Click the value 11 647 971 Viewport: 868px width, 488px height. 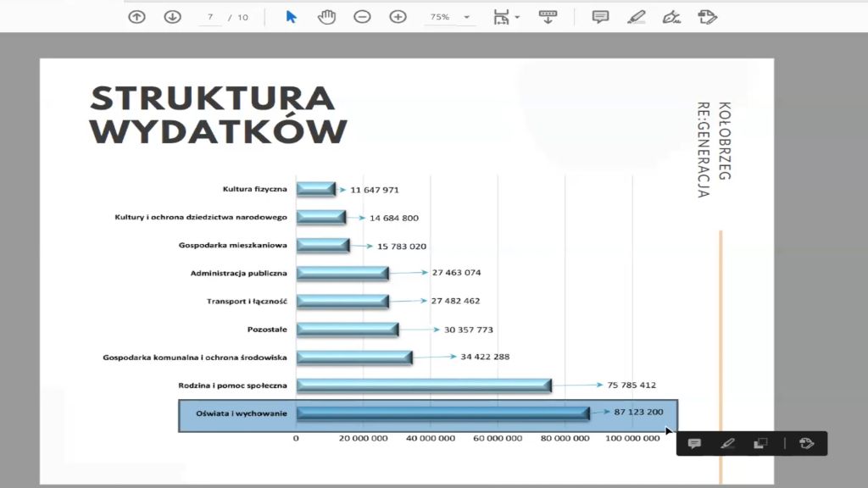coord(374,191)
